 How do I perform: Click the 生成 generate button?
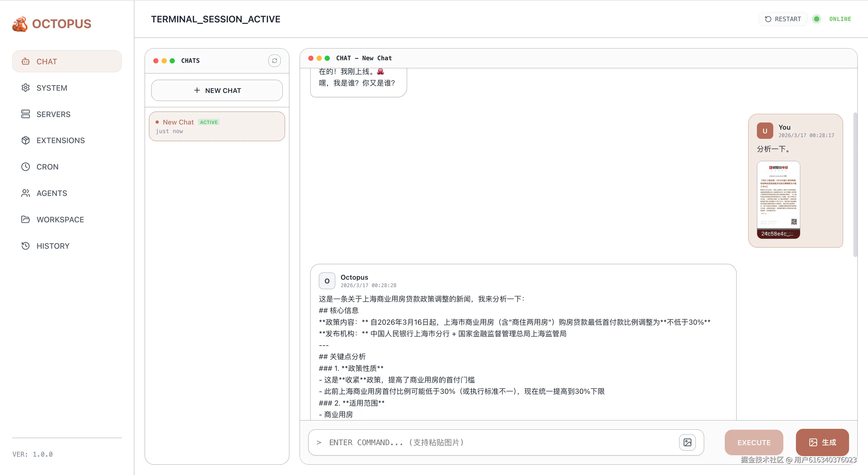tap(823, 442)
